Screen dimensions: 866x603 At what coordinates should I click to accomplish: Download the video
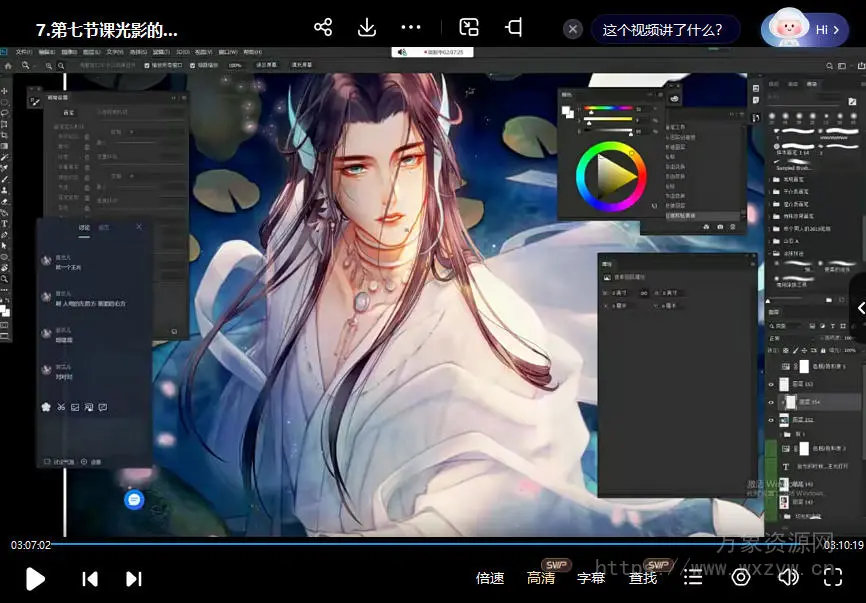tap(367, 27)
